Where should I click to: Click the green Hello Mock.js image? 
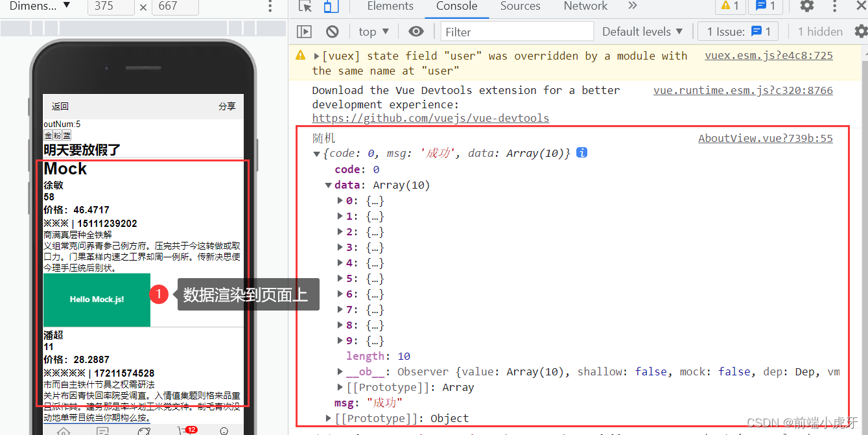pyautogui.click(x=97, y=300)
